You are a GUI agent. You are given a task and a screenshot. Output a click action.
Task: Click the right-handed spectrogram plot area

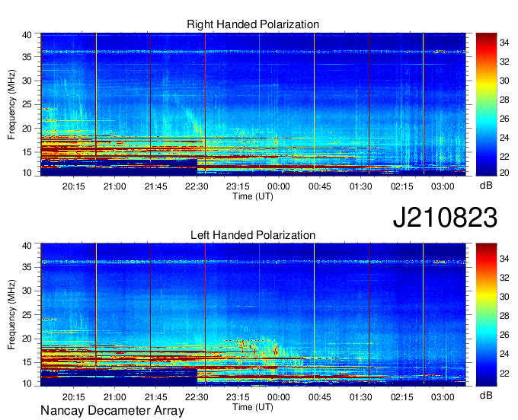[x=253, y=104]
